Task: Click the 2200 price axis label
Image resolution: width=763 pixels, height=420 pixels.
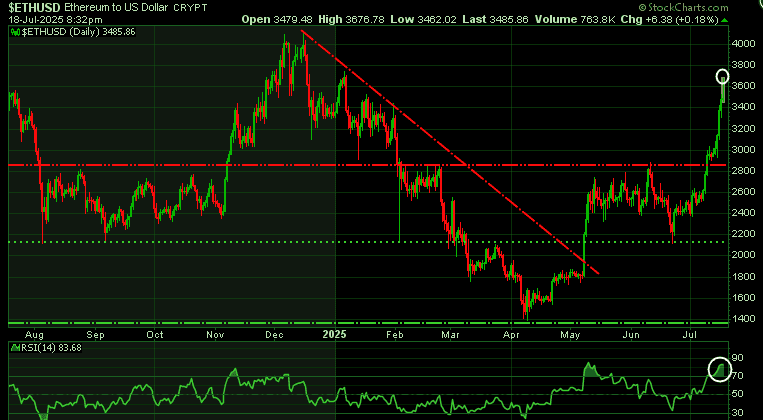Action: pyautogui.click(x=745, y=234)
